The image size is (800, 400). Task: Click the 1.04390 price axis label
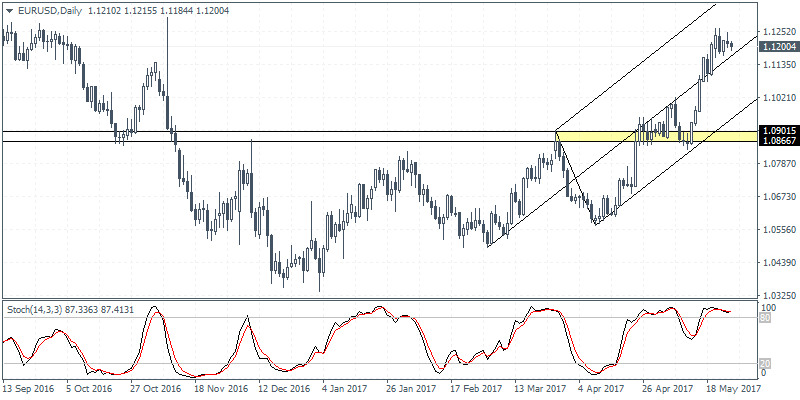778,262
